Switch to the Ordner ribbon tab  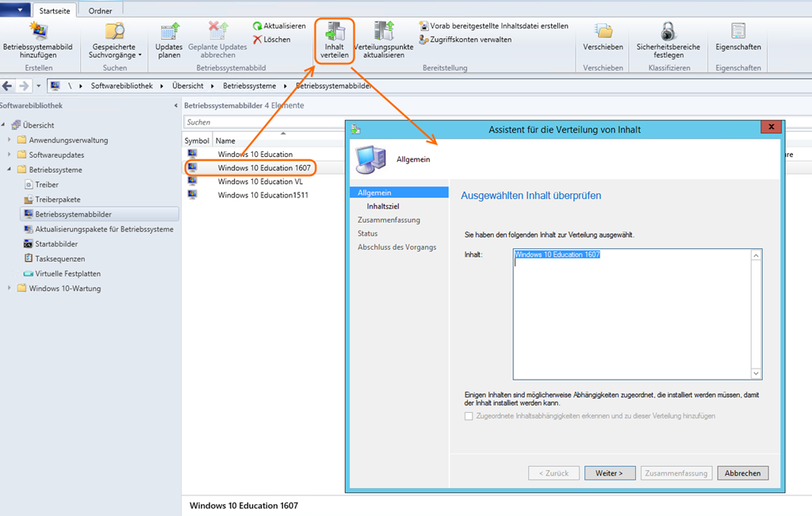100,10
